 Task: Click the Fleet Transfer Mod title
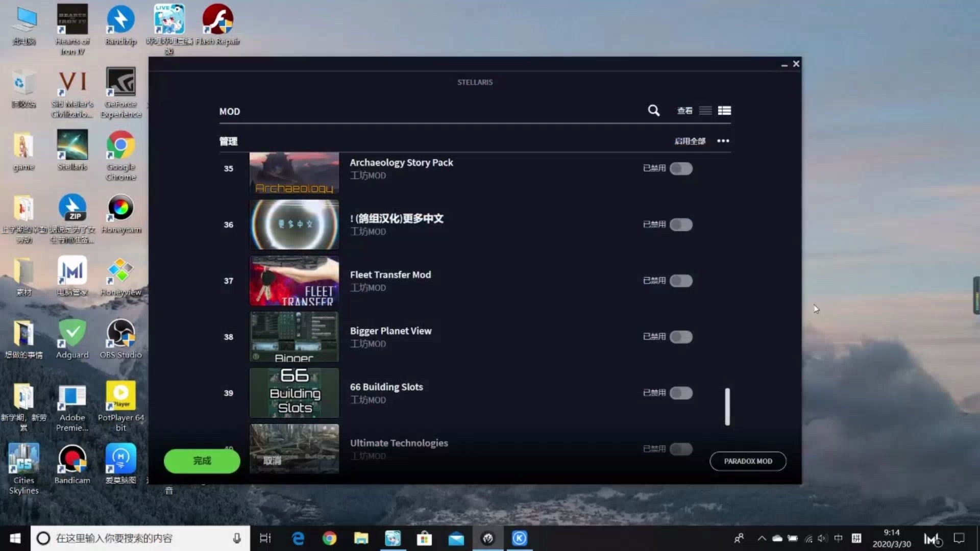pos(390,274)
